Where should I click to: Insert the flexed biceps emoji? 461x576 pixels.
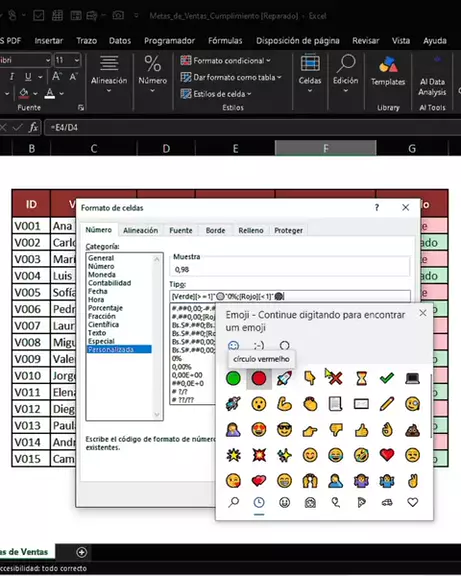point(284,404)
